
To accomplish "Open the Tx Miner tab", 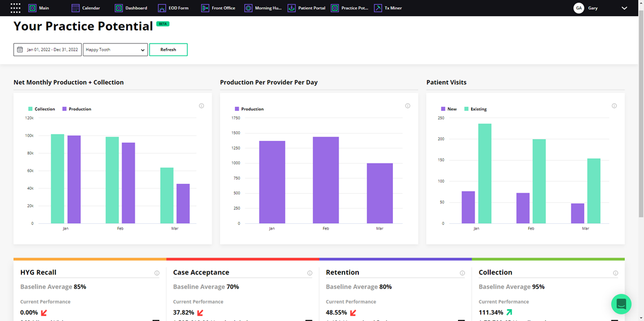I will (x=388, y=8).
